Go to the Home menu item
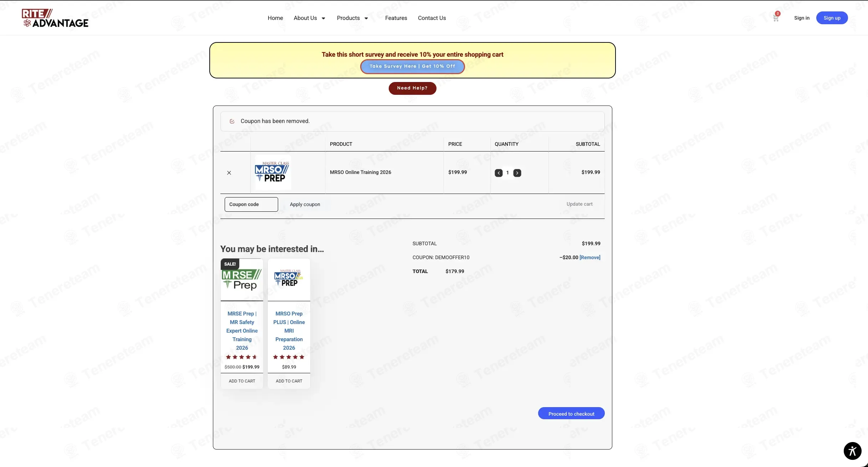868x467 pixels. (x=275, y=18)
